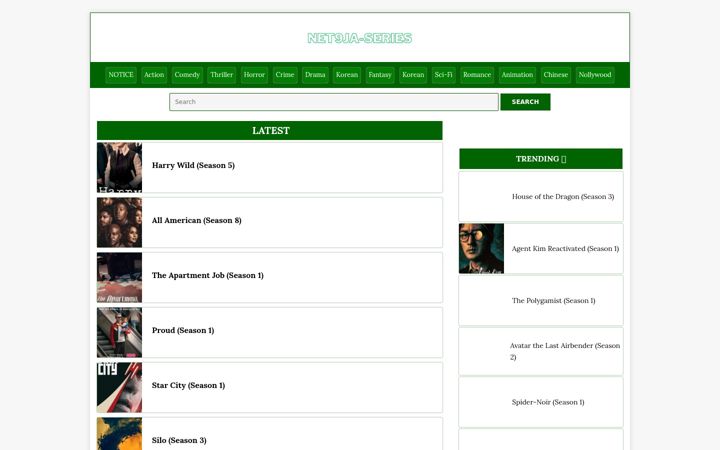Click the Silo poster thumbnail
This screenshot has height=450, width=720.
click(x=119, y=434)
